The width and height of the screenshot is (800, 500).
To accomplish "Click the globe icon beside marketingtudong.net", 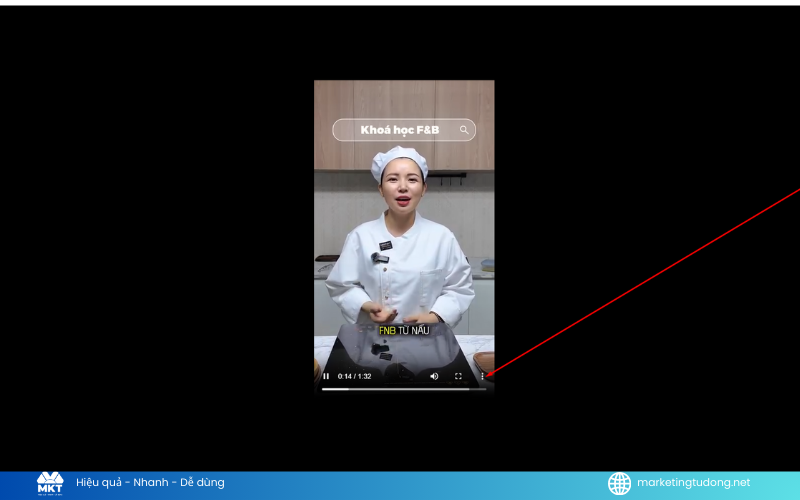I will pyautogui.click(x=619, y=483).
